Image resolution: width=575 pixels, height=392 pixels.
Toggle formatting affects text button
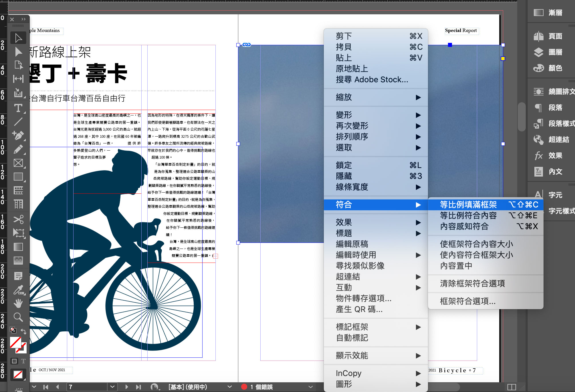23,361
